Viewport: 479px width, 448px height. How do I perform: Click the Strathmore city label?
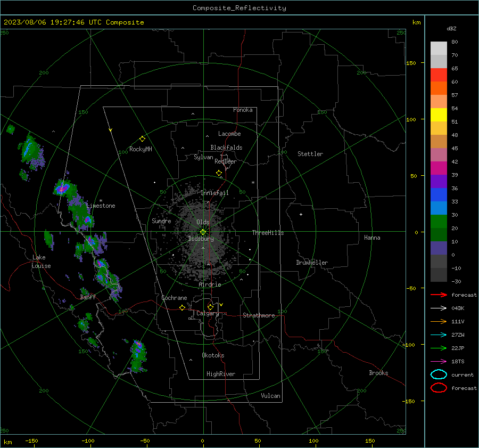[x=259, y=315]
